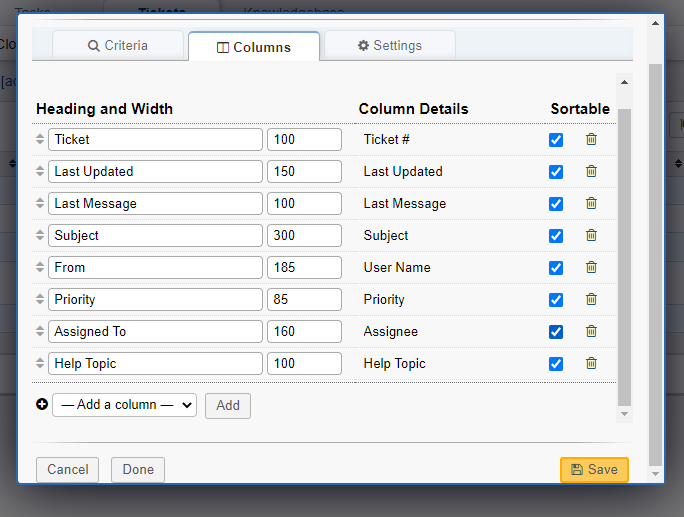Remove the Help Topic column

pos(591,364)
